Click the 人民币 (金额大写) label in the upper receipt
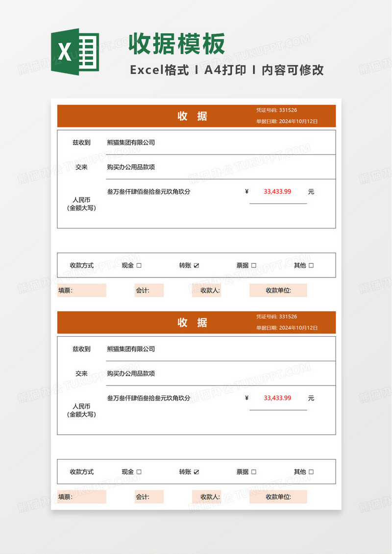 (81, 204)
